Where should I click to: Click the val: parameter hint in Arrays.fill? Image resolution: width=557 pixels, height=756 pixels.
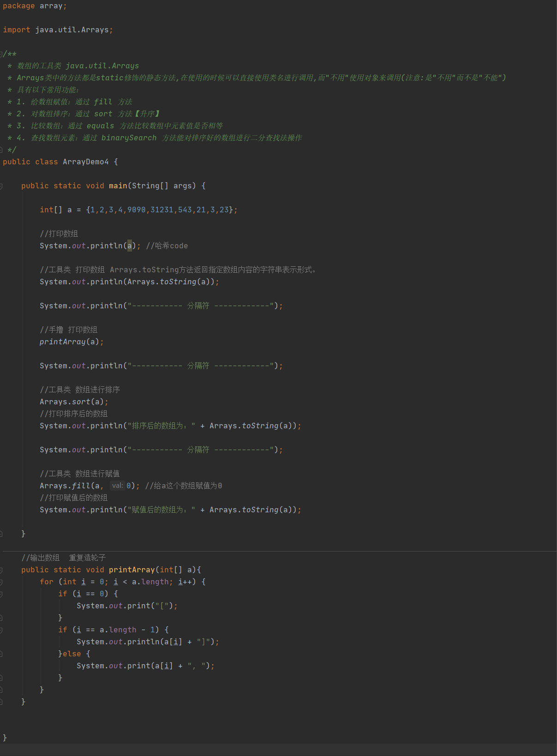[118, 486]
